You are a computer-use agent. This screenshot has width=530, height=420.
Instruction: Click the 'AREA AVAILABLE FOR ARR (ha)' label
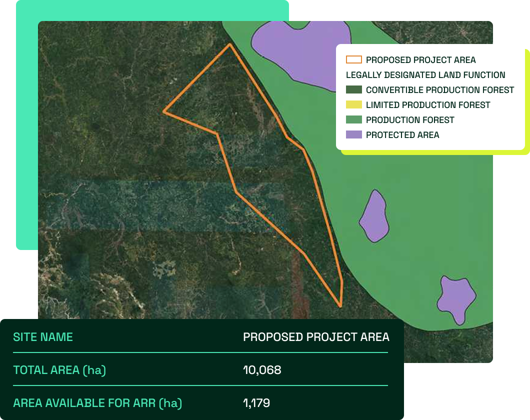[97, 403]
